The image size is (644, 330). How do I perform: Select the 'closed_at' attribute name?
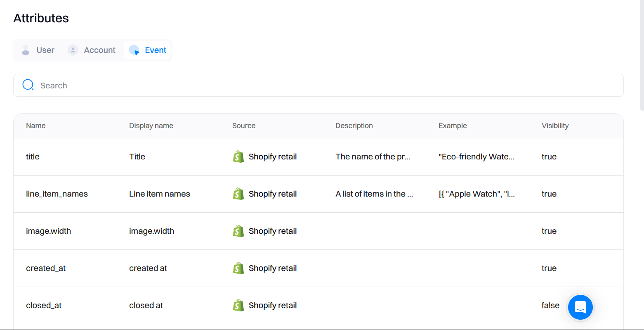[x=44, y=305]
